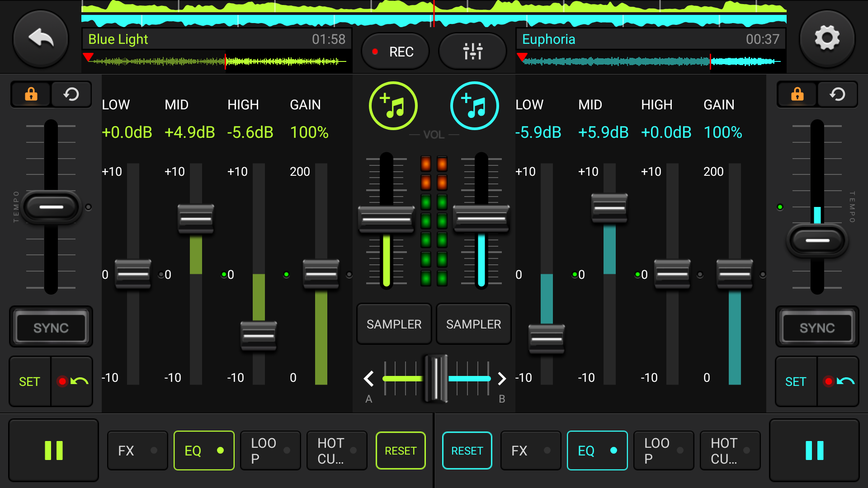Image resolution: width=868 pixels, height=488 pixels.
Task: Open the mixer equalizer sliders icon
Action: (472, 52)
